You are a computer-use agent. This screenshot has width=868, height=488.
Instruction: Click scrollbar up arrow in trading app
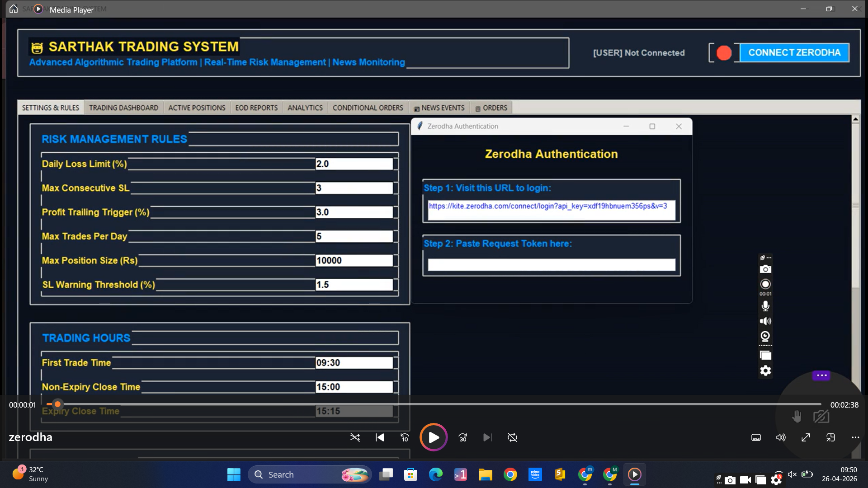(x=855, y=119)
